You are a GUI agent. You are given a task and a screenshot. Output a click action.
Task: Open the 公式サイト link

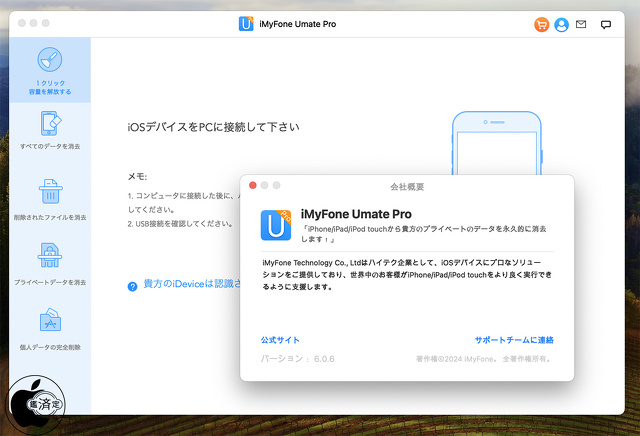click(x=280, y=340)
